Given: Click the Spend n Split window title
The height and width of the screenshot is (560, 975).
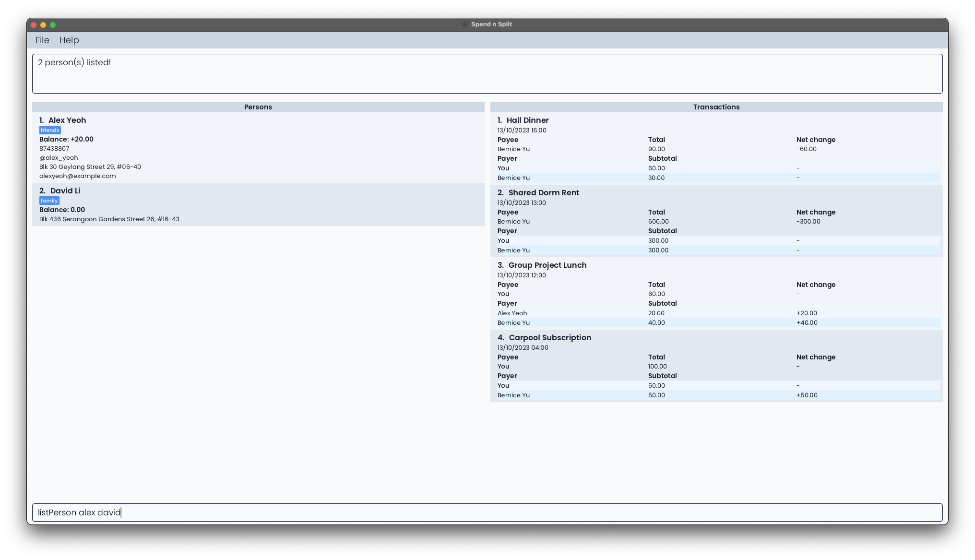Looking at the screenshot, I should tap(491, 24).
